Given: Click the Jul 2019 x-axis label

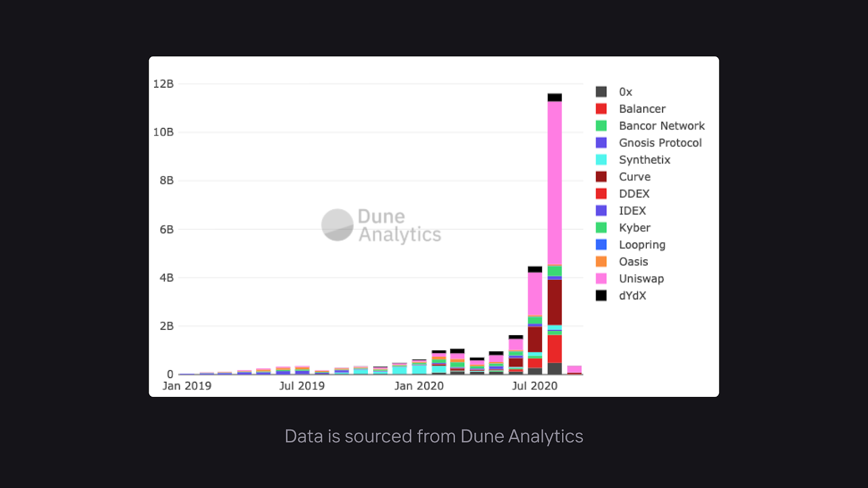Looking at the screenshot, I should coord(302,386).
